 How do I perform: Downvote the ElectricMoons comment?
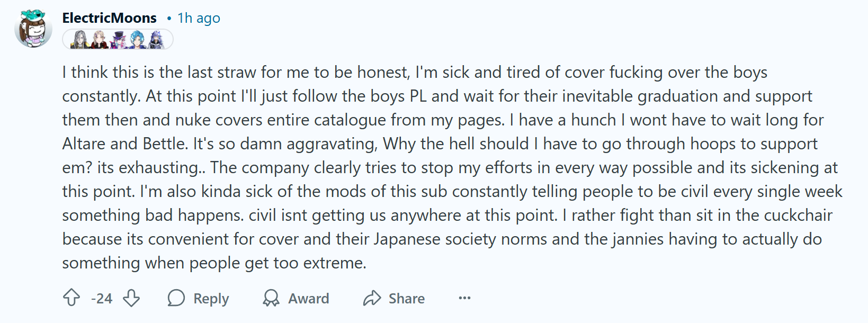pos(131,298)
